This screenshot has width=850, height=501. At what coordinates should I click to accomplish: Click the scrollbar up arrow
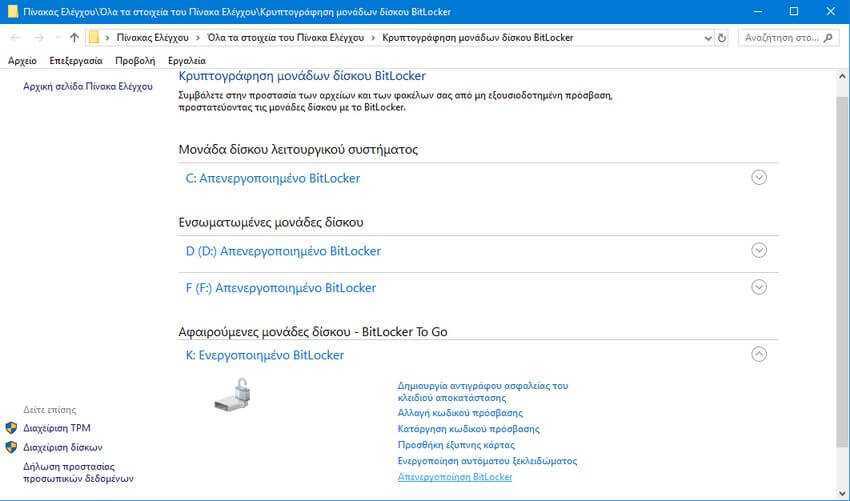point(842,77)
